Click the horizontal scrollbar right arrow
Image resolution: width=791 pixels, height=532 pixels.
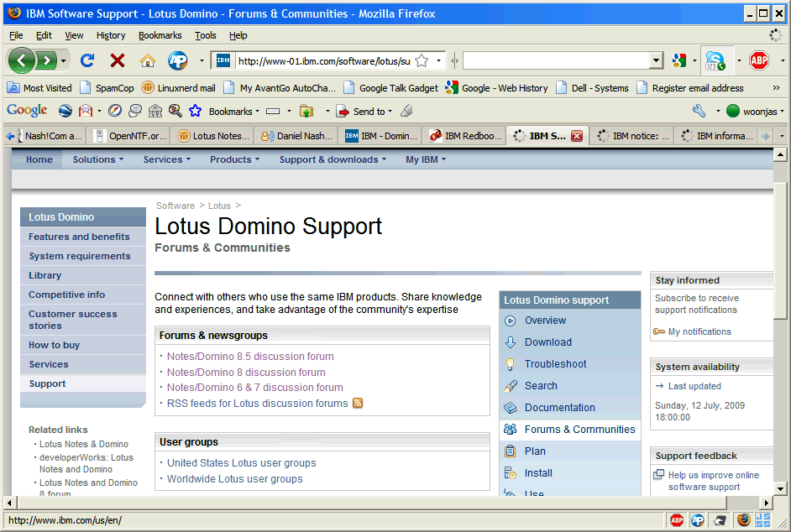click(767, 503)
